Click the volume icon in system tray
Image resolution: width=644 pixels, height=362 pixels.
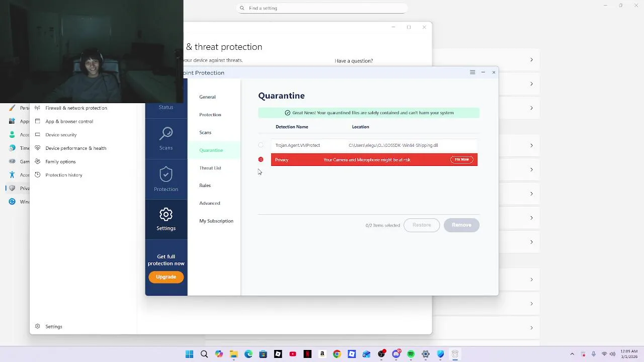pyautogui.click(x=613, y=354)
